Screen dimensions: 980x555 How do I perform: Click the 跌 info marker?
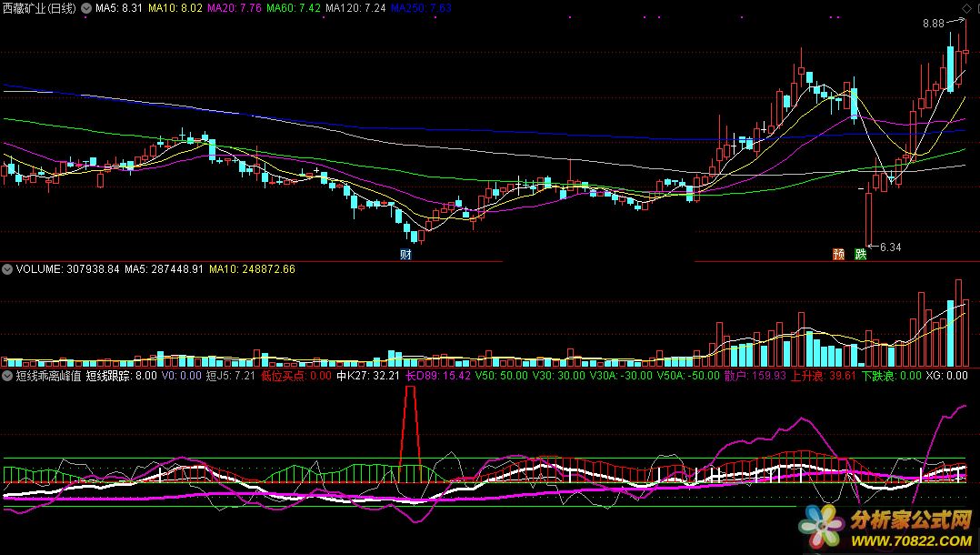[x=861, y=254]
